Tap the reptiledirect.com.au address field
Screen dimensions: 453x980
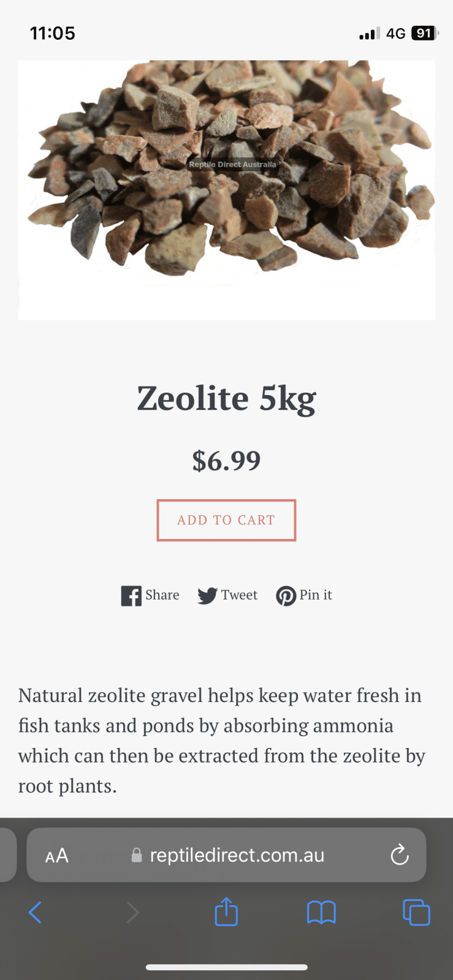pyautogui.click(x=237, y=856)
